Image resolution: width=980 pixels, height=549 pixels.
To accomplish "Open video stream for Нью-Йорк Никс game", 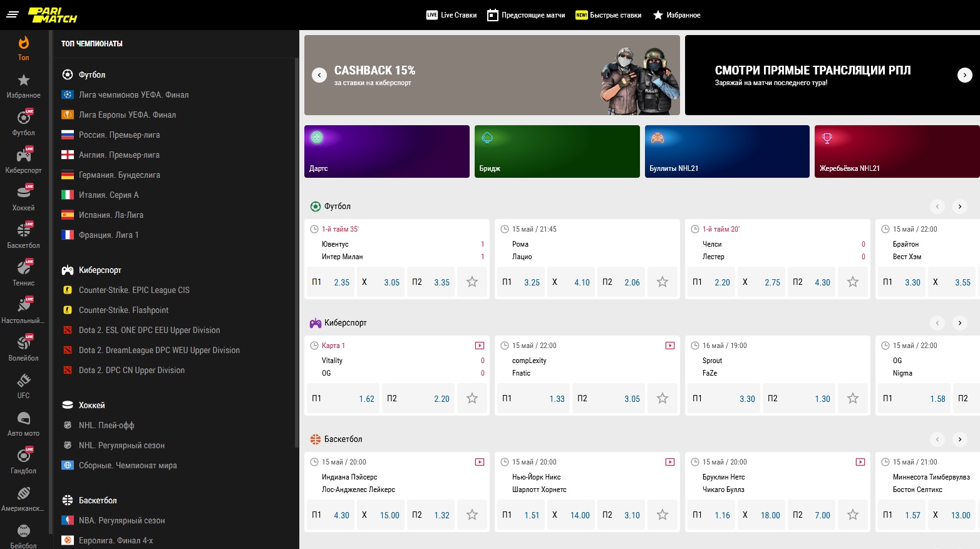I will coord(670,462).
